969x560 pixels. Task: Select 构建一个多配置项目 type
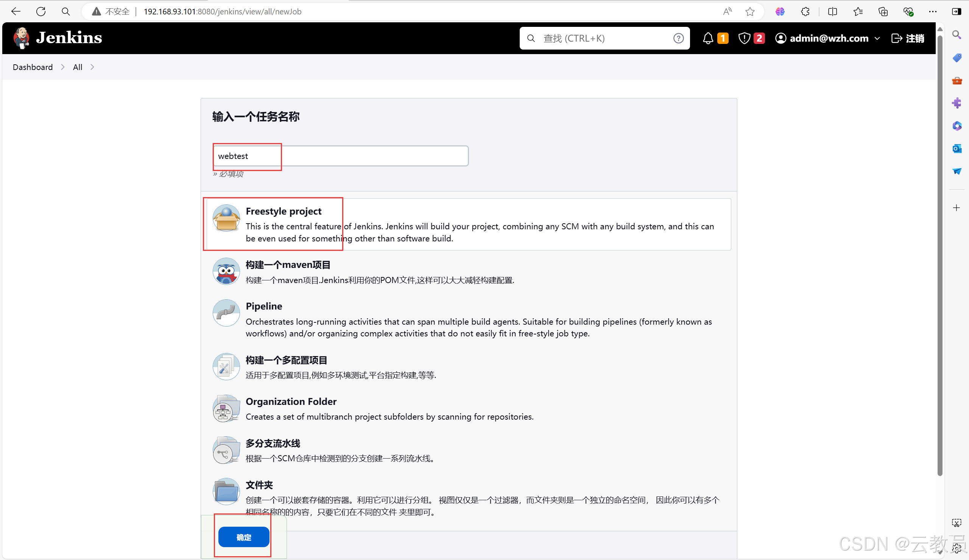(469, 367)
